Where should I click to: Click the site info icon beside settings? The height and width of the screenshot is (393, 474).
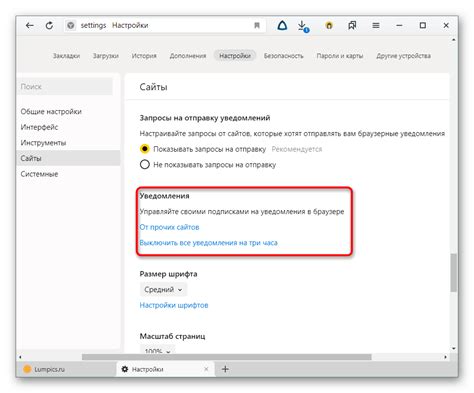coord(71,25)
